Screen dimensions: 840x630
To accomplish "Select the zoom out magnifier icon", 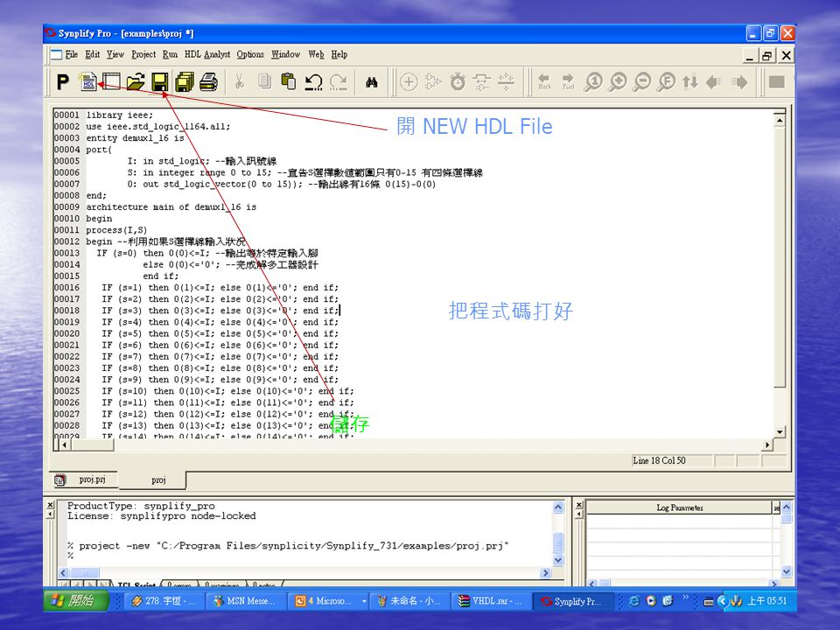I will [641, 82].
